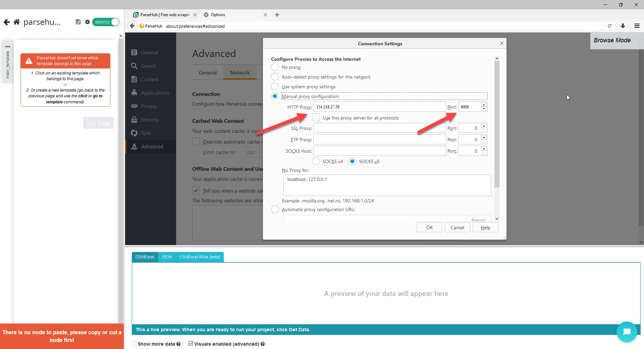The image size is (644, 349).
Task: Switch to the Network tab in Advanced
Action: pyautogui.click(x=240, y=72)
